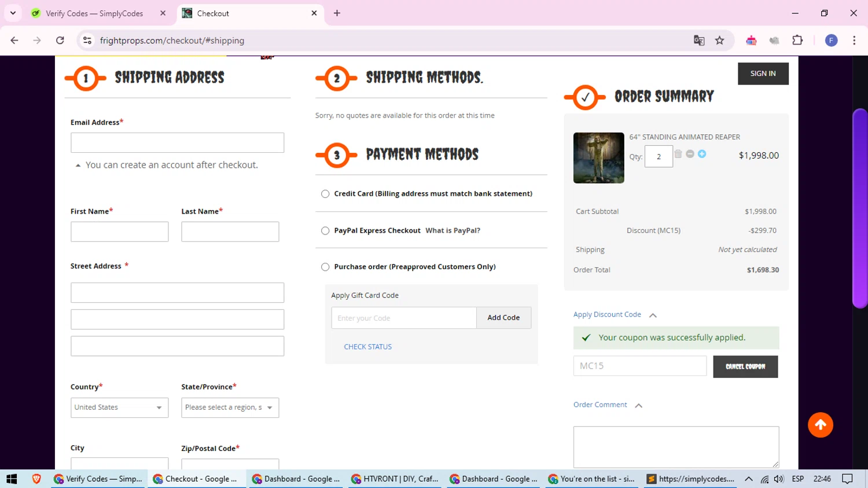Image resolution: width=868 pixels, height=488 pixels.
Task: Click the browser address bar URL
Action: coord(172,41)
